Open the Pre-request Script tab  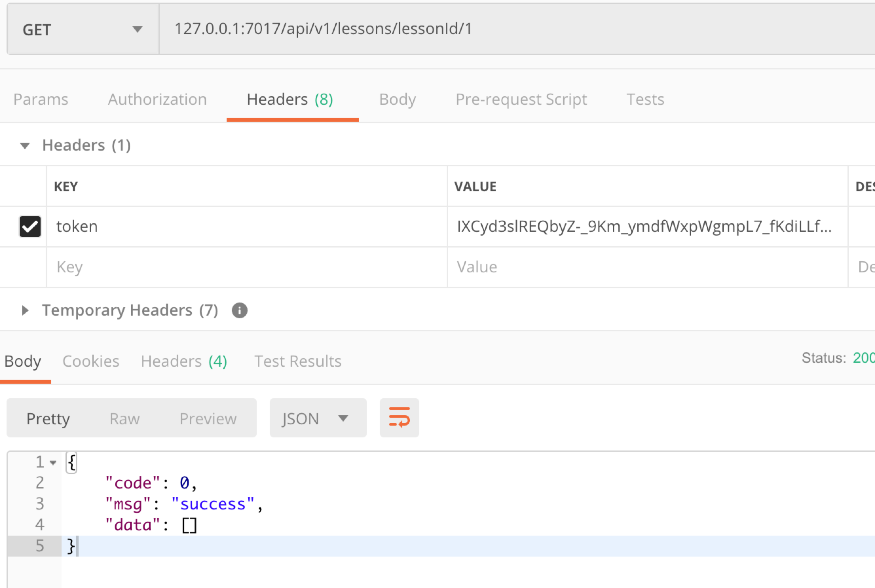pos(521,100)
